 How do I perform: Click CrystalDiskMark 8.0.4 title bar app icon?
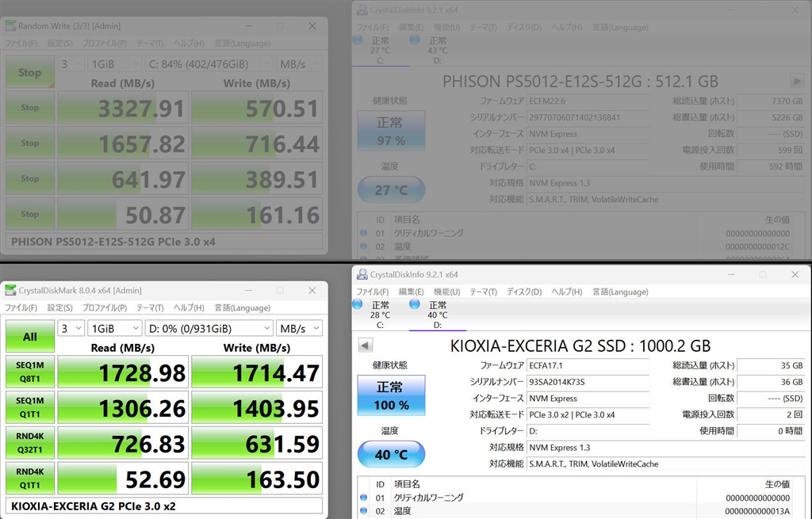click(10, 290)
